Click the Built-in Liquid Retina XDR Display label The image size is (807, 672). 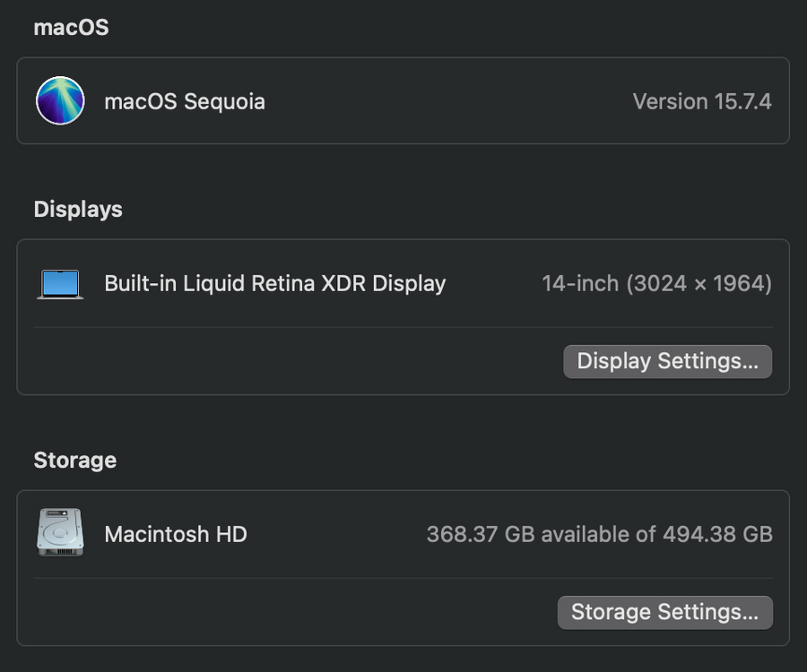point(275,283)
